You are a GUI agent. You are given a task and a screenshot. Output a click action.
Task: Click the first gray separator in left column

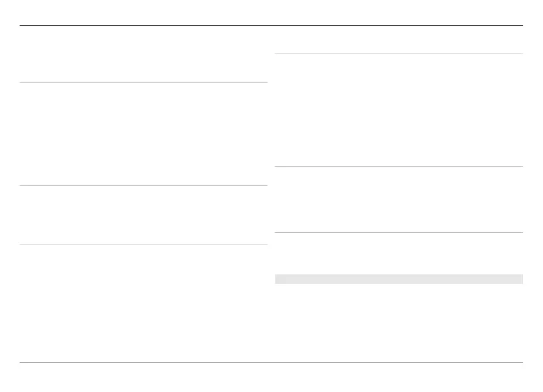(x=144, y=83)
